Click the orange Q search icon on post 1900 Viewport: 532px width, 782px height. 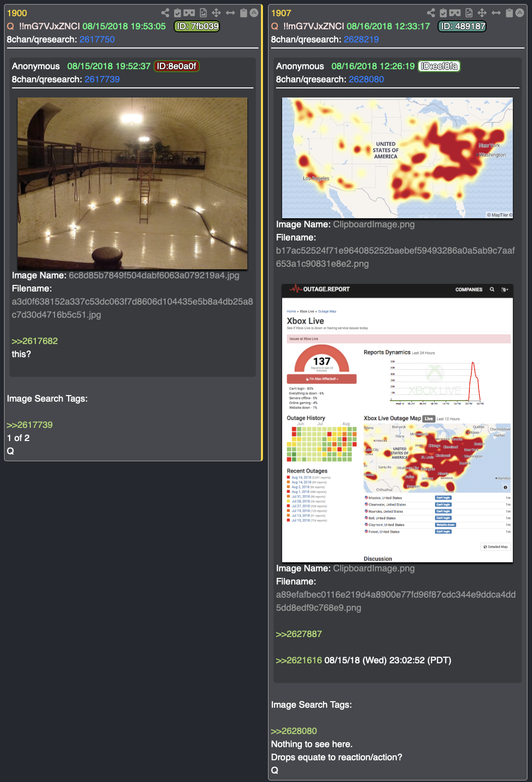[x=11, y=26]
